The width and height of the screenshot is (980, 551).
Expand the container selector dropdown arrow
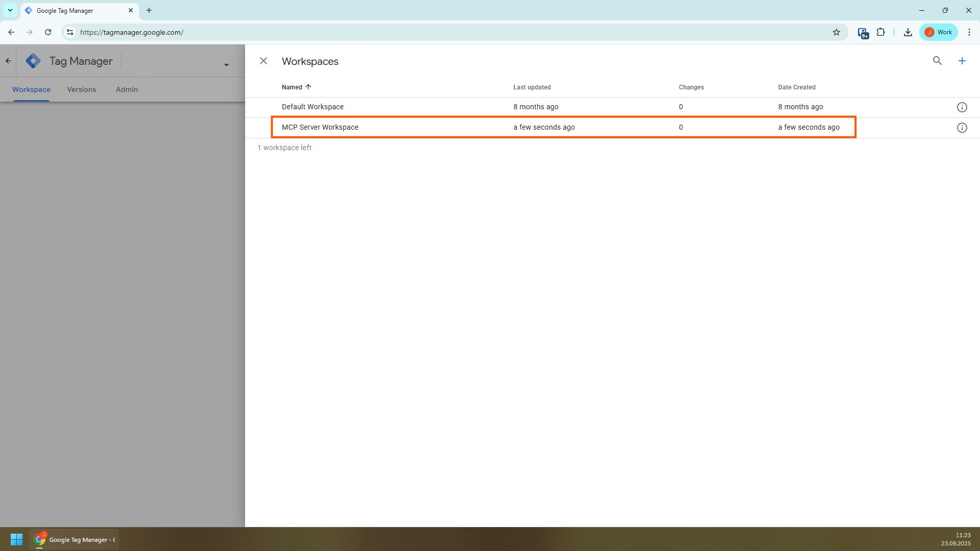click(226, 65)
